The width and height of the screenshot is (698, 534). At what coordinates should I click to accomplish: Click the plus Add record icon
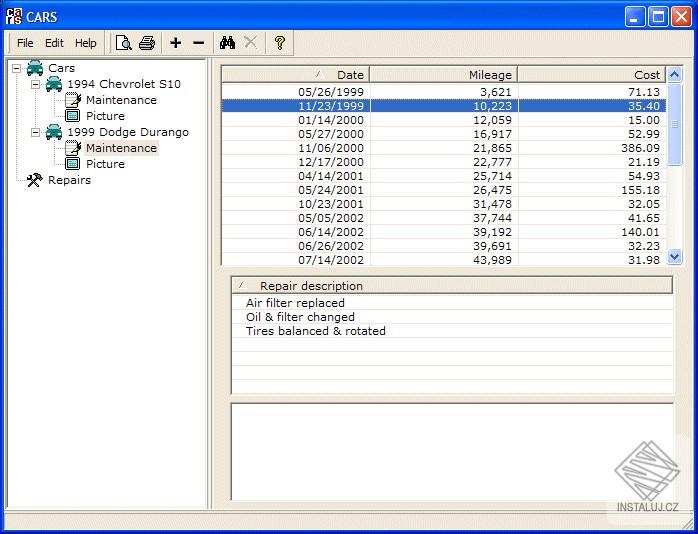176,43
